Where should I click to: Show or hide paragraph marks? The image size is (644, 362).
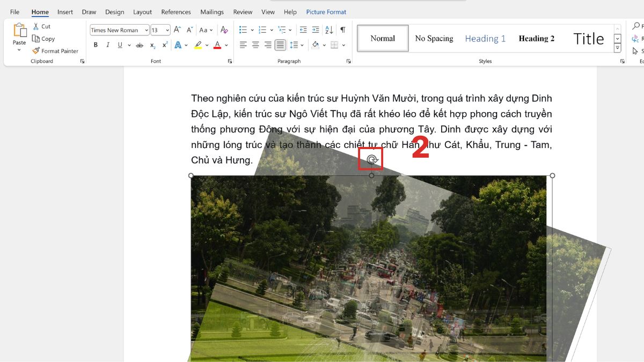(342, 30)
